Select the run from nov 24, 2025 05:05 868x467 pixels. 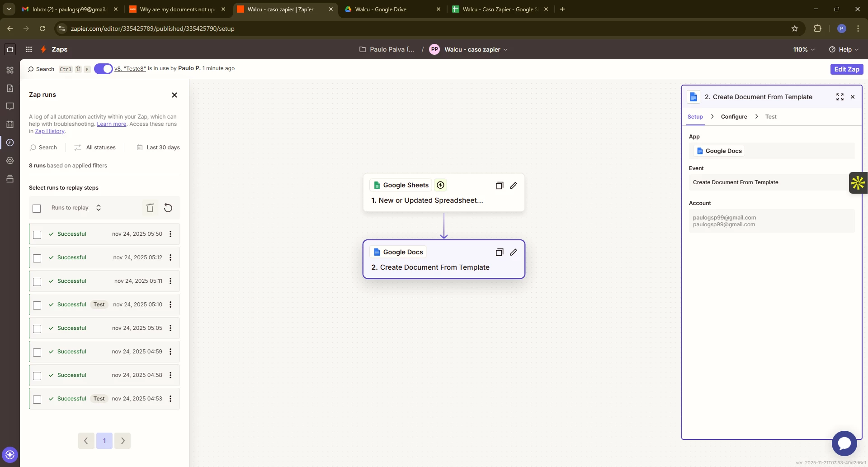click(37, 329)
